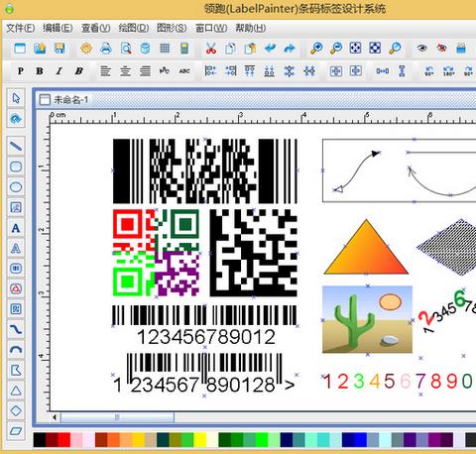Open the 查看(V) menu
The height and width of the screenshot is (454, 476).
[x=96, y=28]
